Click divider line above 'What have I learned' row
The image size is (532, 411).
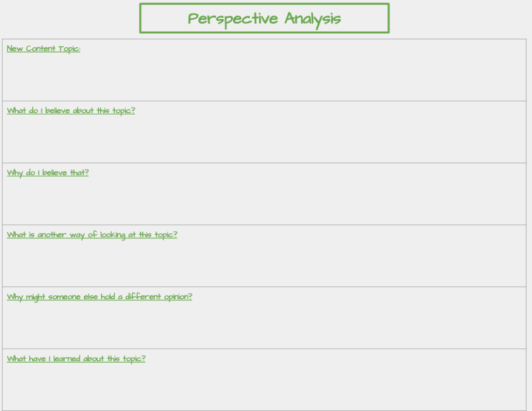click(x=264, y=349)
